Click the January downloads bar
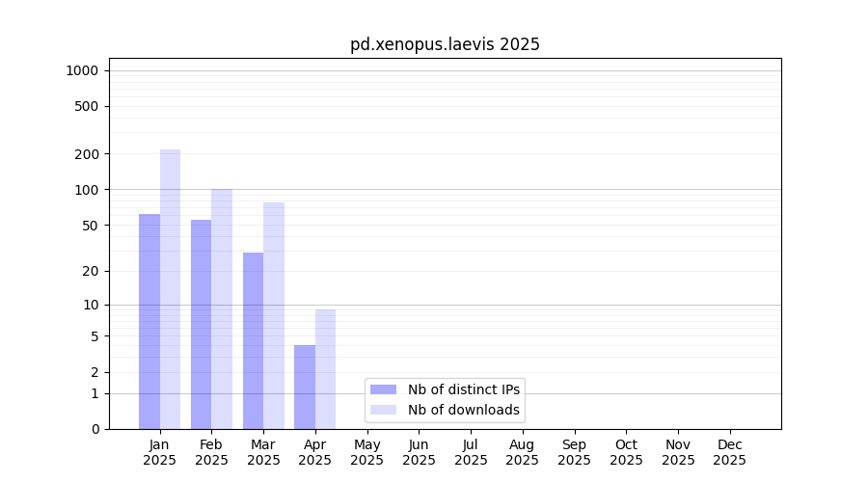868x482 pixels. coord(170,289)
